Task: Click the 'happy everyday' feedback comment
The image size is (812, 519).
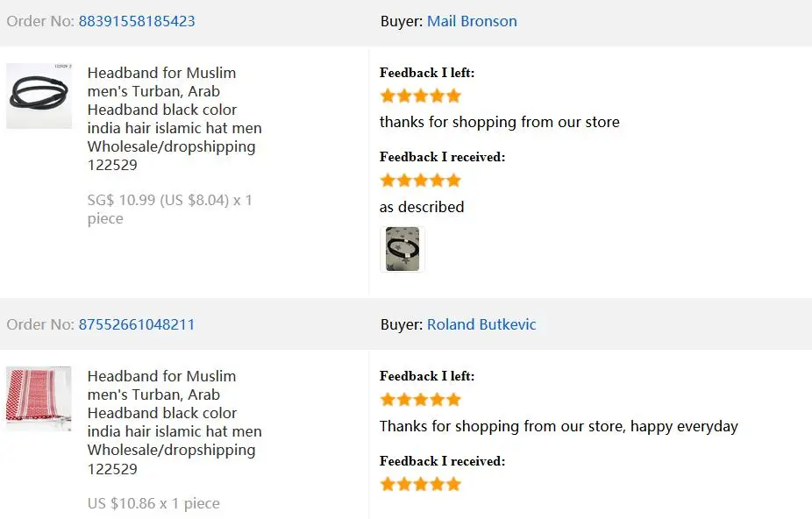Action: click(559, 426)
